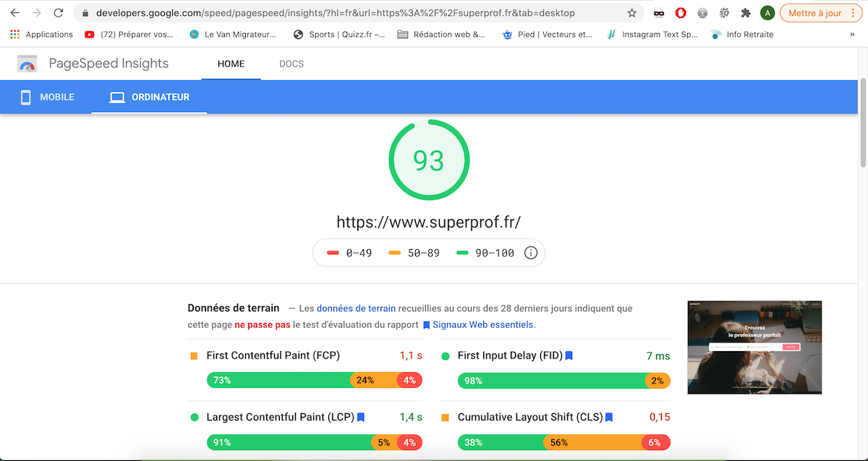Click the user profile avatar icon

point(767,13)
